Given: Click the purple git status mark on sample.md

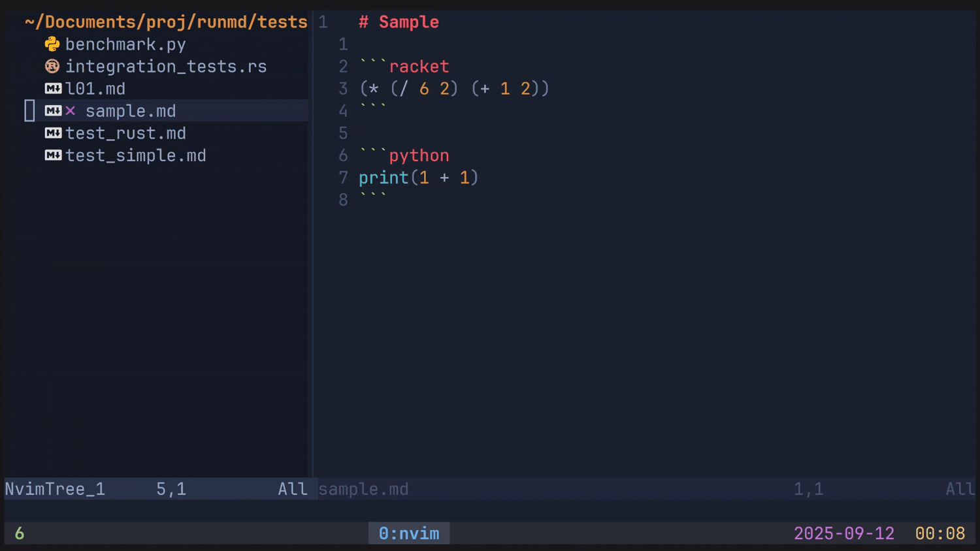Looking at the screenshot, I should point(71,111).
